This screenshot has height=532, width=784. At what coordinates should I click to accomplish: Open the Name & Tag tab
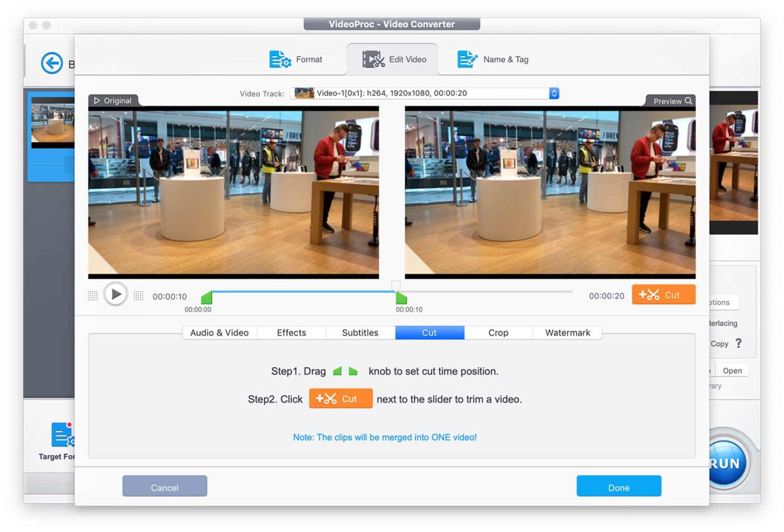493,59
